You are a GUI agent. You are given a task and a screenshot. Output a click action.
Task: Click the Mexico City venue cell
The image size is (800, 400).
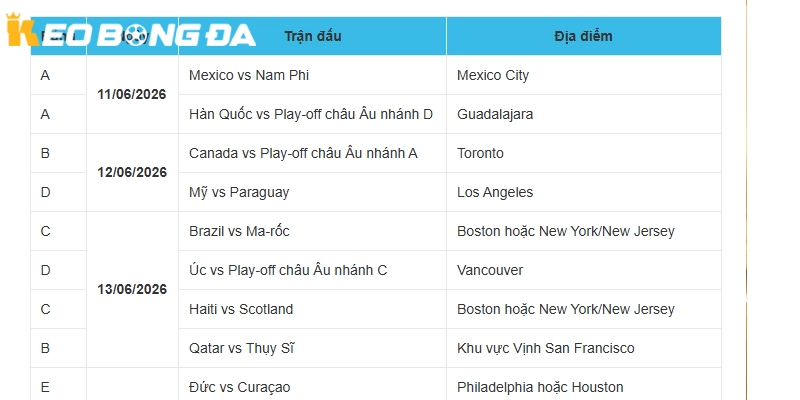click(493, 75)
